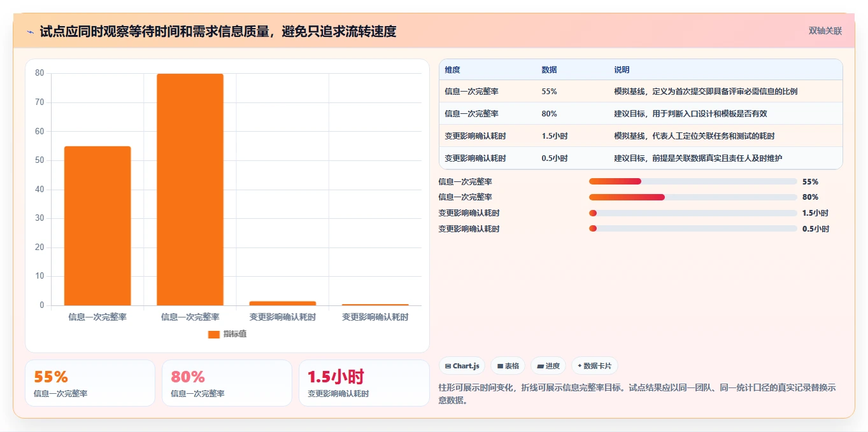Click the lightning icon beside the title
Screen dimensions: 868x432
[x=31, y=32]
